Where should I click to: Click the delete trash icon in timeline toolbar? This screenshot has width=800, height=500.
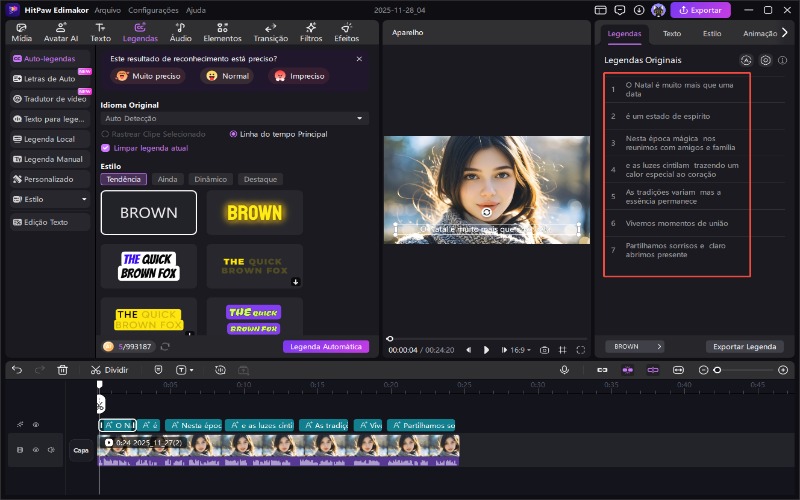[62, 370]
